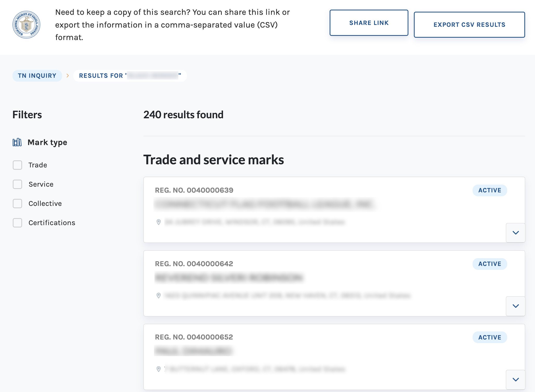This screenshot has height=392, width=535.
Task: Expand details for Reg. No. 0040000652
Action: click(516, 380)
